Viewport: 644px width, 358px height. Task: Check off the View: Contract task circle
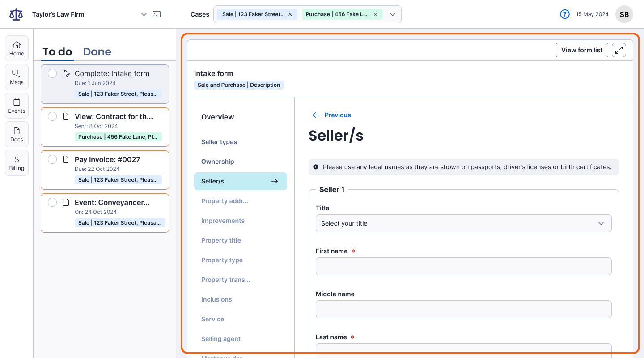coord(52,116)
